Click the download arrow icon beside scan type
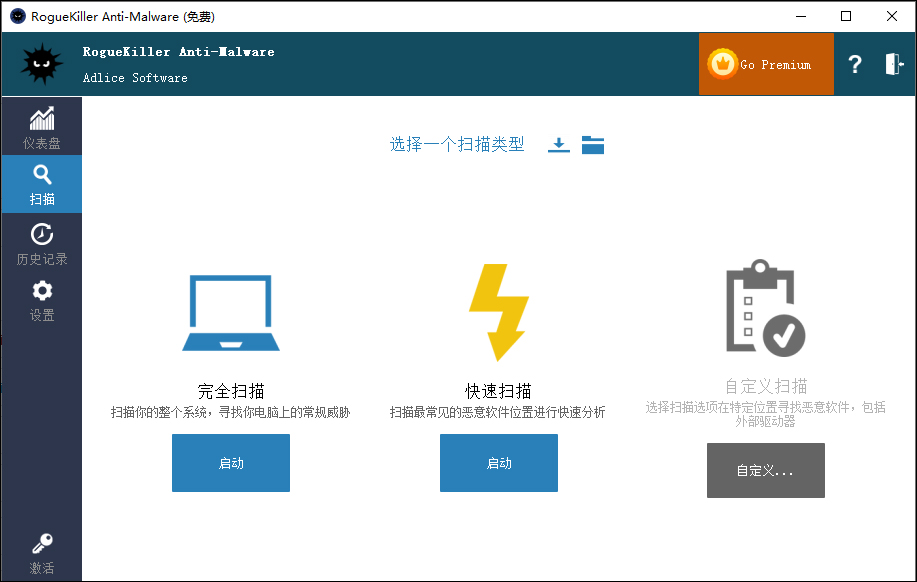This screenshot has width=917, height=582. click(559, 144)
